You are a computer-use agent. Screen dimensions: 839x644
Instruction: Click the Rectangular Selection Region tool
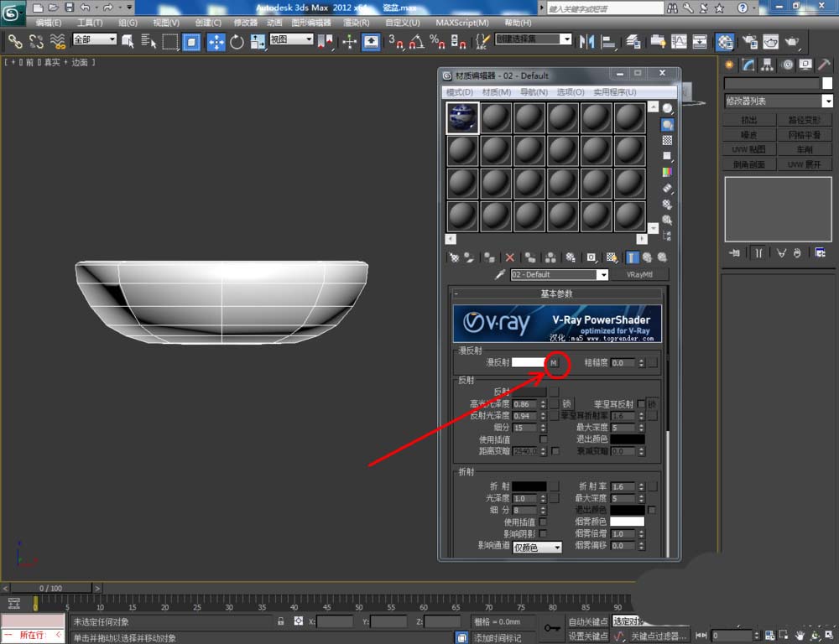click(170, 42)
